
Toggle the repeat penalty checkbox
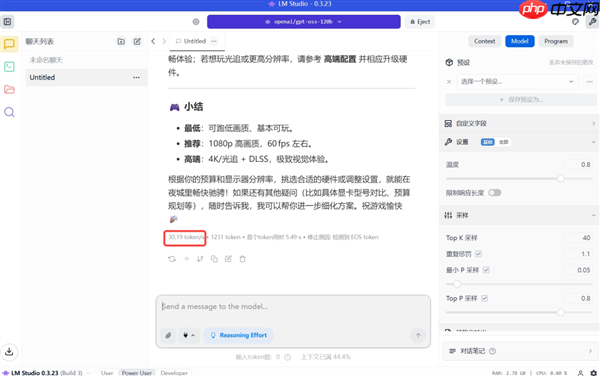coord(478,254)
